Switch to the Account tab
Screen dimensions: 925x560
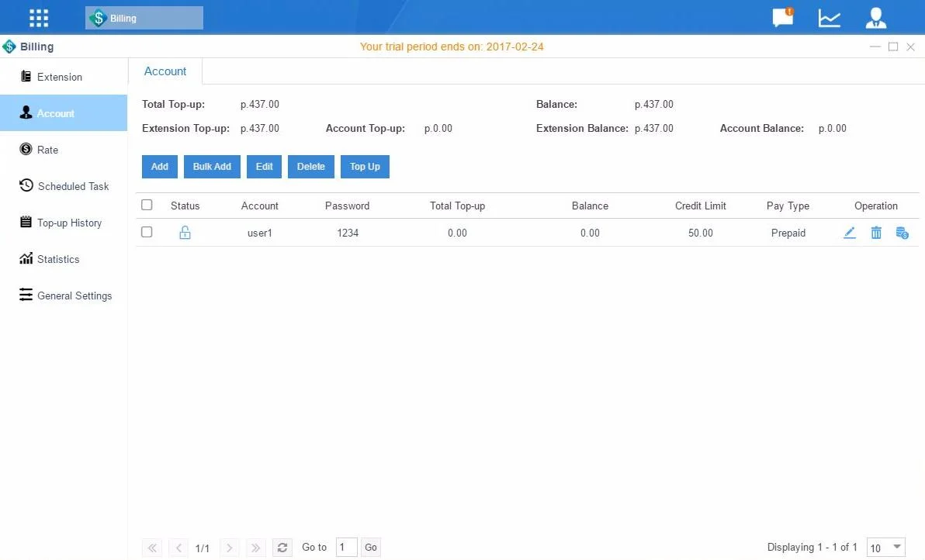pos(165,71)
